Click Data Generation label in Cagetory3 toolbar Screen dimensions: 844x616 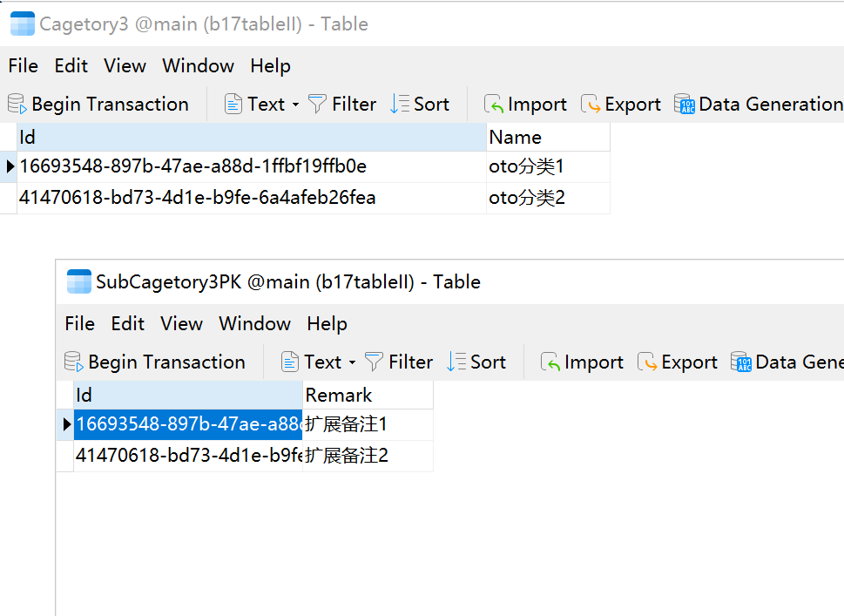[x=771, y=104]
